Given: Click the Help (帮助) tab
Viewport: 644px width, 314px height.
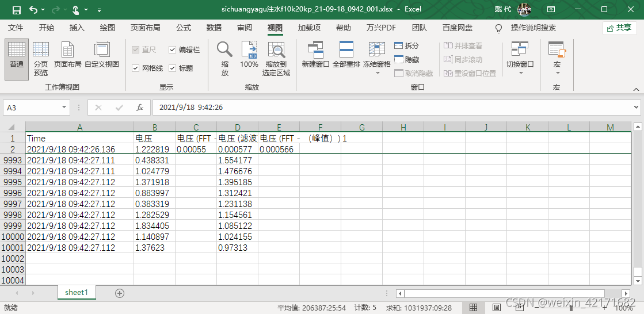Looking at the screenshot, I should tap(344, 28).
